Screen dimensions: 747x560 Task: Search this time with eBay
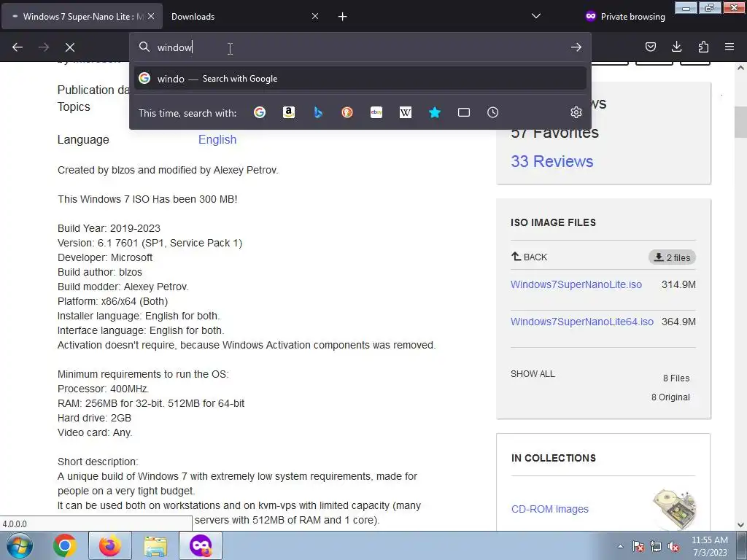pyautogui.click(x=376, y=112)
